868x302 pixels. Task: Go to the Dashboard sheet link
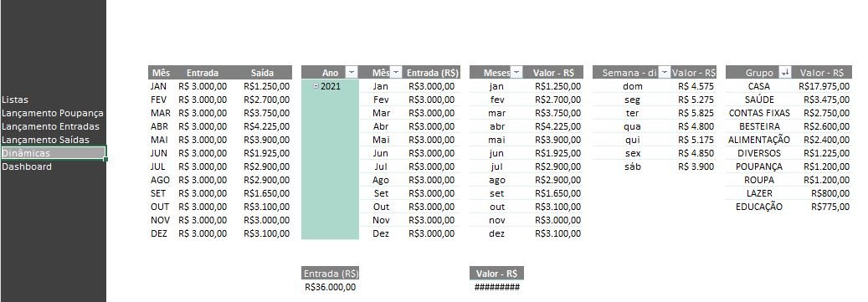pyautogui.click(x=27, y=166)
